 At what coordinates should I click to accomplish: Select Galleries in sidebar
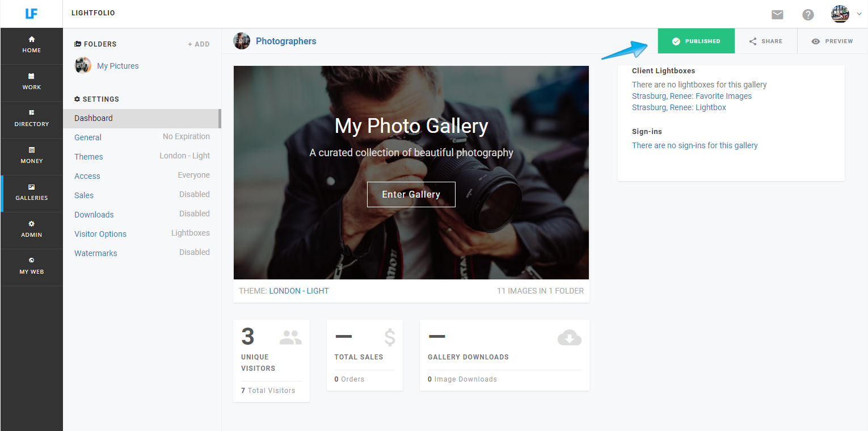pos(32,193)
